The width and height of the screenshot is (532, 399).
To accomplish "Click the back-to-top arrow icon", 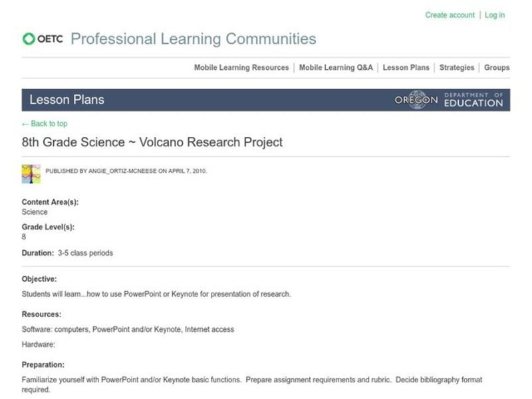I will pos(24,124).
